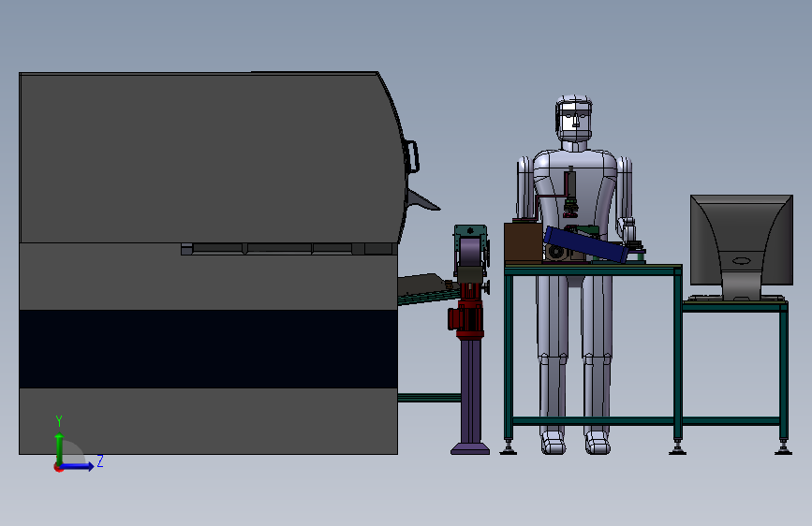Select the green workbench tabletop

pos(594,270)
